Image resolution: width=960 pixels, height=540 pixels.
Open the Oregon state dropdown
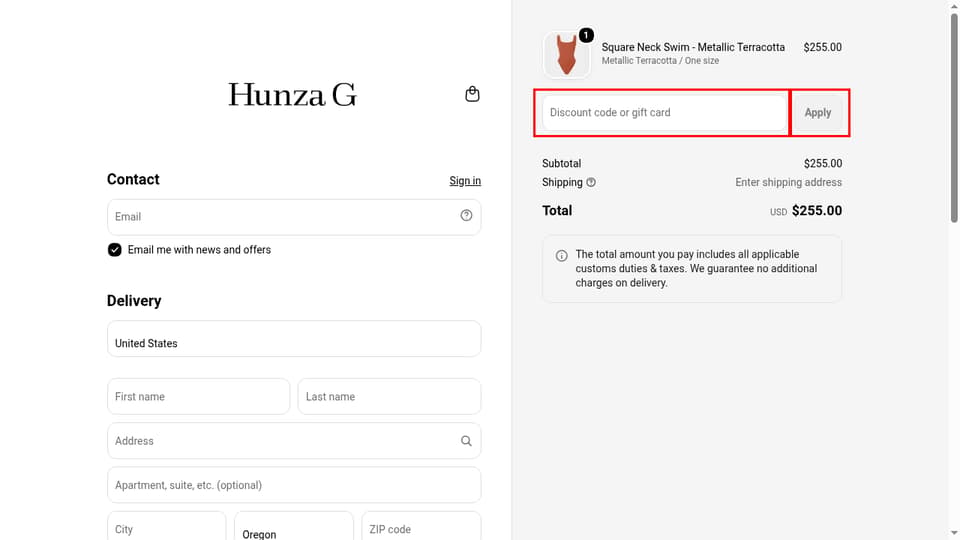tap(294, 527)
